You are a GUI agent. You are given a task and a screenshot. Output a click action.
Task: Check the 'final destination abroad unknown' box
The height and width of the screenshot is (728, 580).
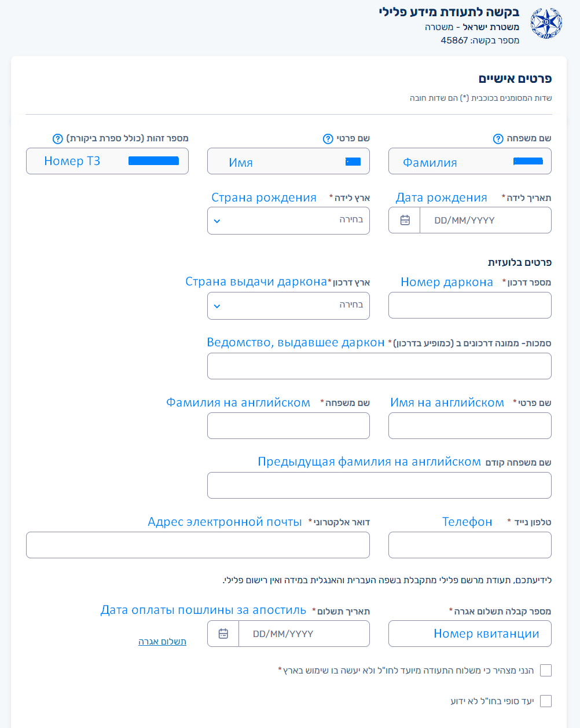(545, 701)
